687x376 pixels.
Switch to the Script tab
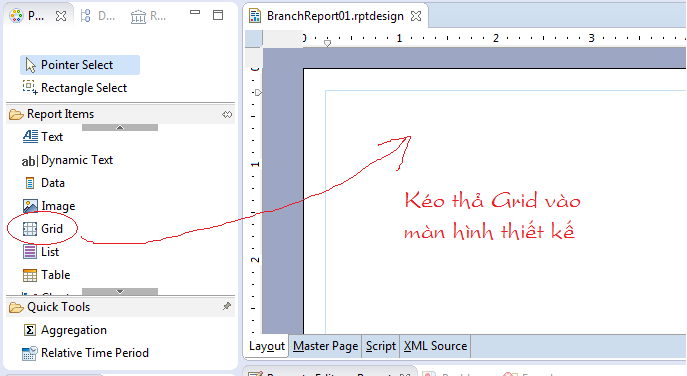tap(381, 346)
